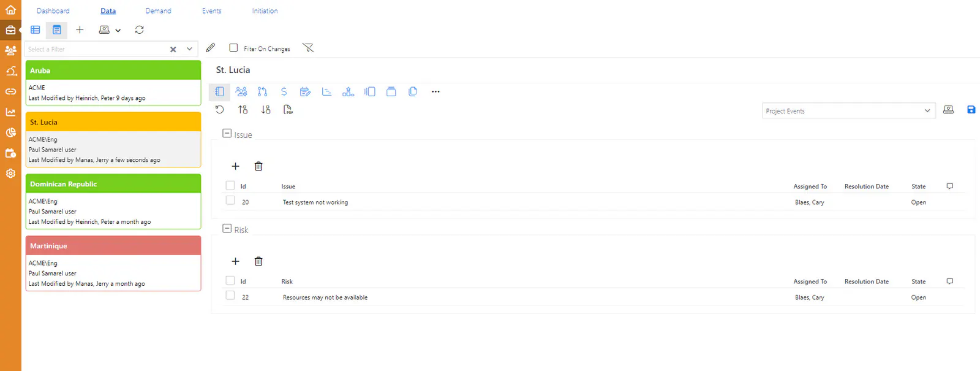Expand the Select a Filter dropdown
The width and height of the screenshot is (980, 371).
[x=189, y=49]
